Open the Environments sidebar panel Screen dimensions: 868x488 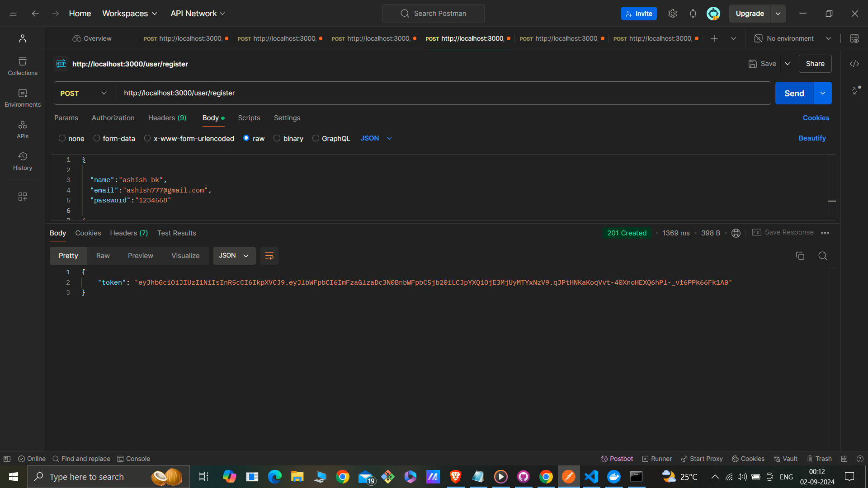23,98
